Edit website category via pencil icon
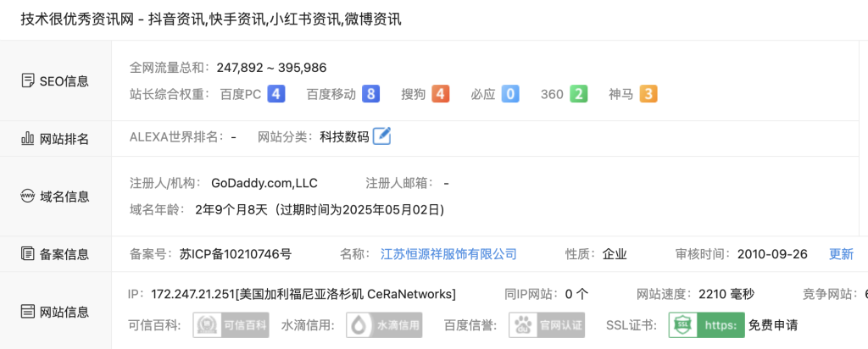868x349 pixels. 382,136
